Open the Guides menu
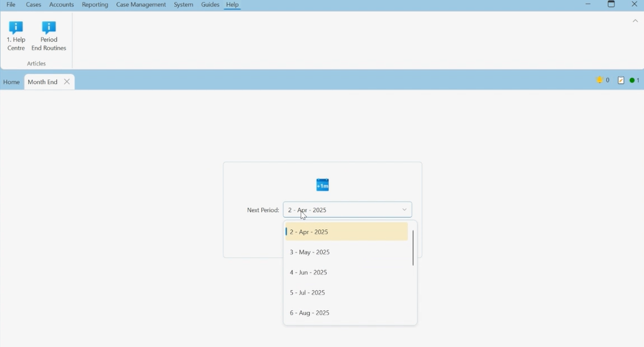This screenshot has height=347, width=644. [x=210, y=4]
